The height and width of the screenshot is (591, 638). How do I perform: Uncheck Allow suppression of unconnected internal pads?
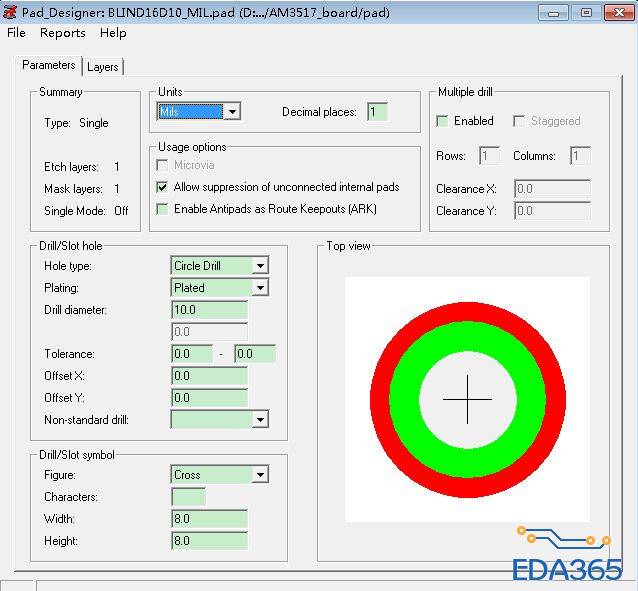[x=162, y=187]
